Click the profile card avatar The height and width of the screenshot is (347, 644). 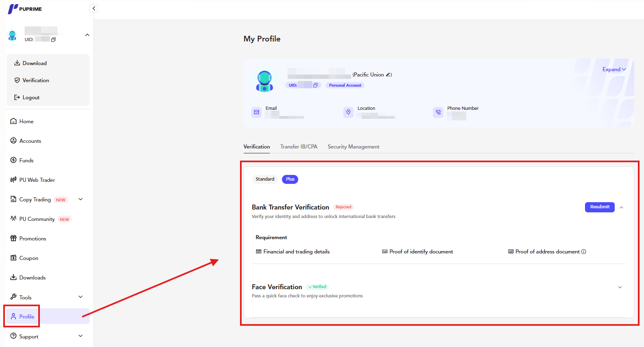tap(264, 81)
